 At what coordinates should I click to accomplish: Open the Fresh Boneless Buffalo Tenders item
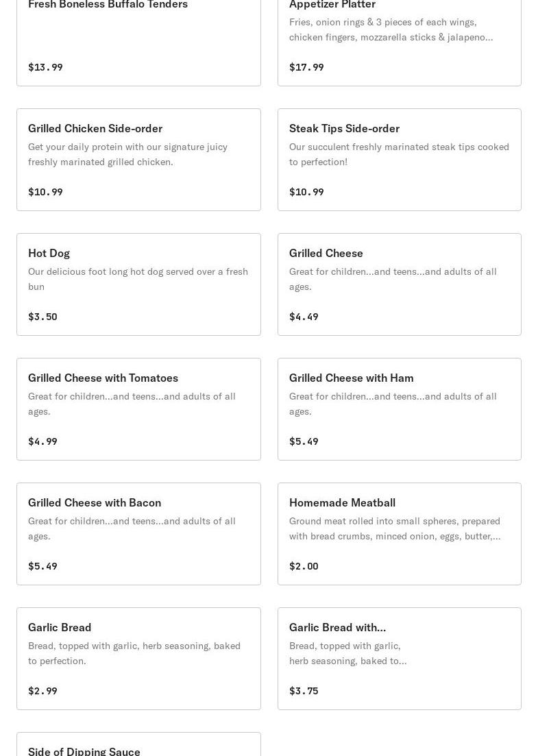(x=139, y=42)
